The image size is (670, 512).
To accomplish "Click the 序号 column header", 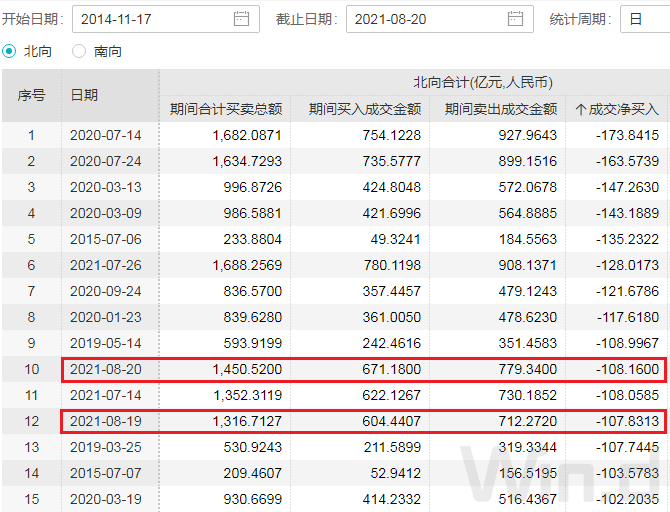I will click(x=31, y=95).
